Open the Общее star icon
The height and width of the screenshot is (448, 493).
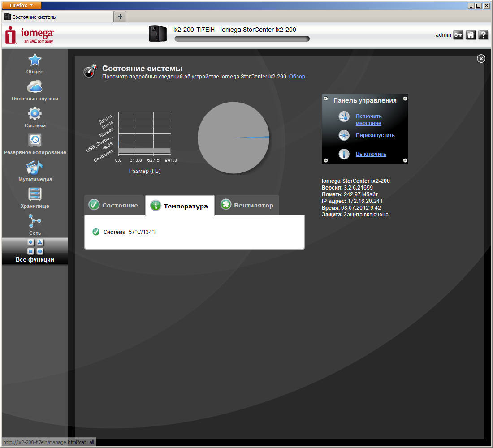pos(35,60)
